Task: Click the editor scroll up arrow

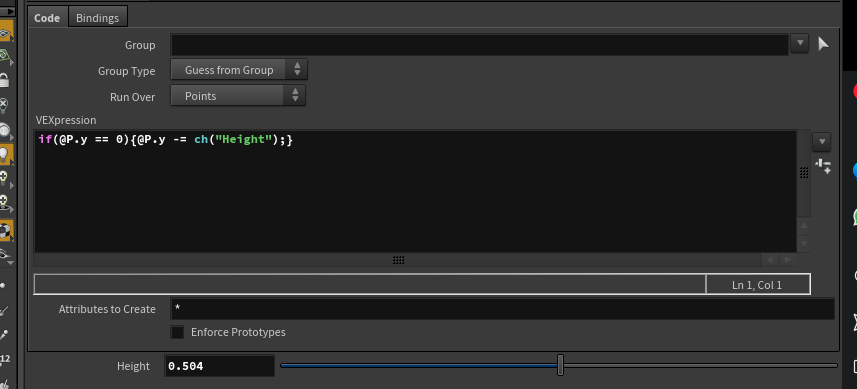Action: [803, 226]
